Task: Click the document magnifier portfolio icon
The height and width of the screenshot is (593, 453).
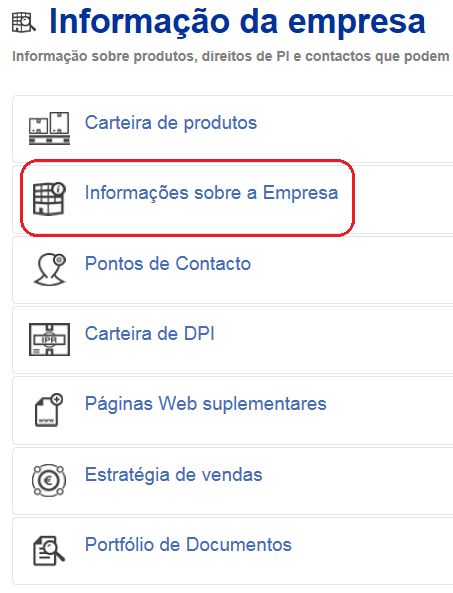Action: click(49, 550)
